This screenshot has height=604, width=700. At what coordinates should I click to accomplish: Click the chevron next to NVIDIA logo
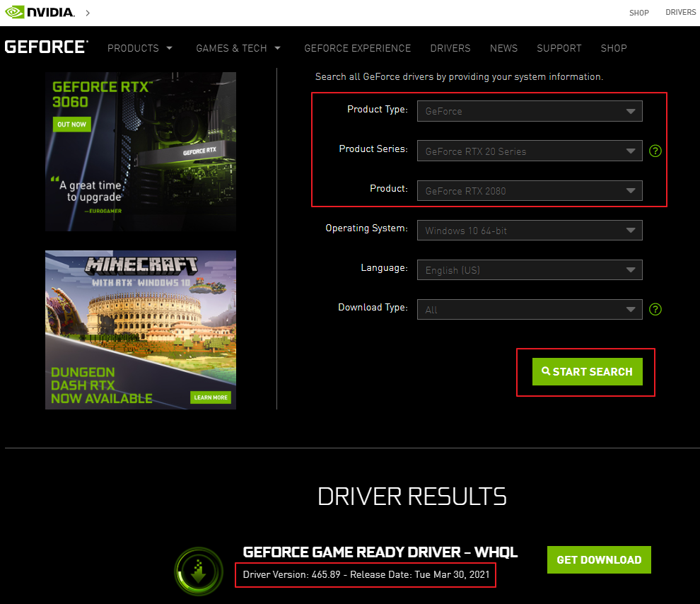pyautogui.click(x=88, y=13)
